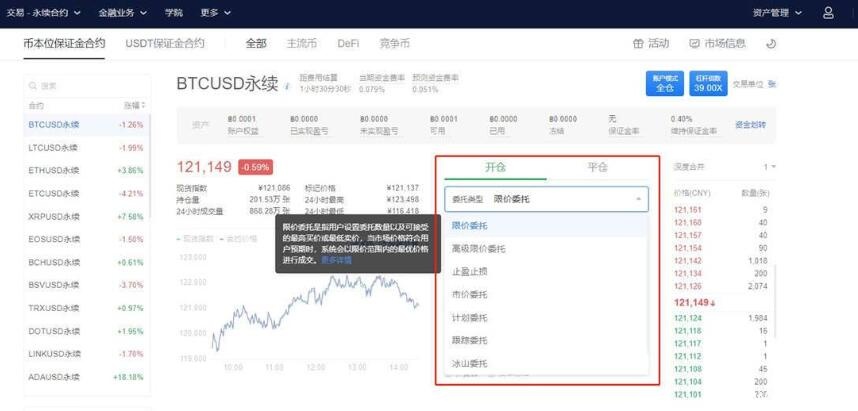This screenshot has width=858, height=411.
Task: Click the search magnifier icon in contract list
Action: coord(34,86)
